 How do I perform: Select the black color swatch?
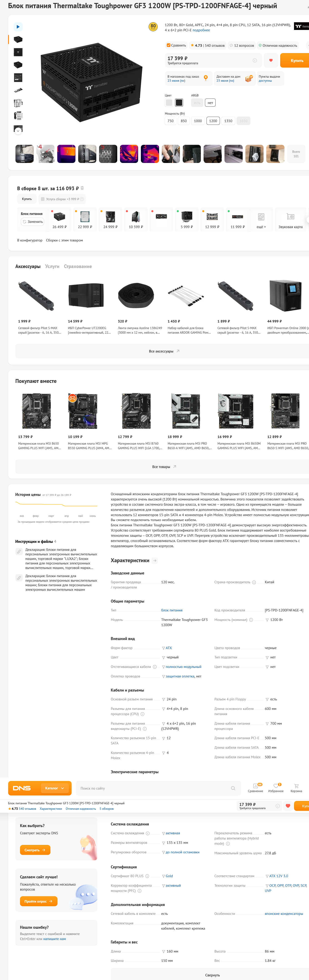click(x=179, y=102)
